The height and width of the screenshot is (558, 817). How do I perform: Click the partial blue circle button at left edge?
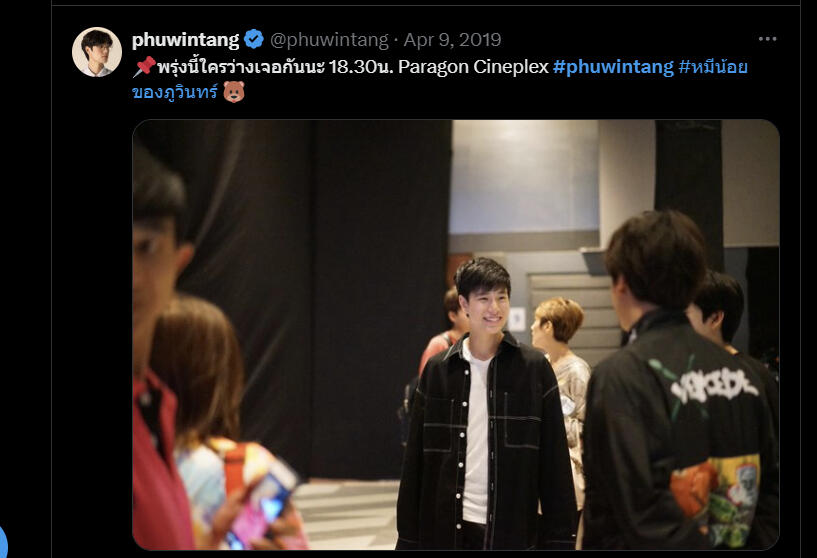click(3, 542)
